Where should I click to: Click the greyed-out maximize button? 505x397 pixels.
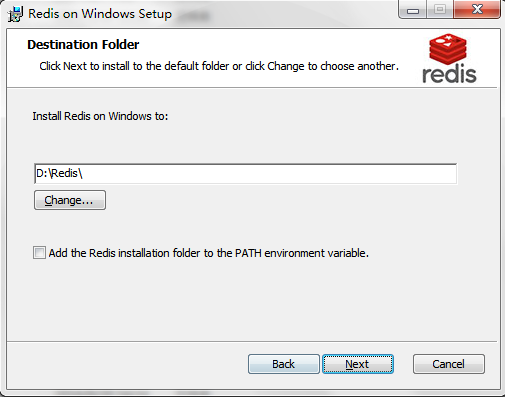(x=440, y=9)
